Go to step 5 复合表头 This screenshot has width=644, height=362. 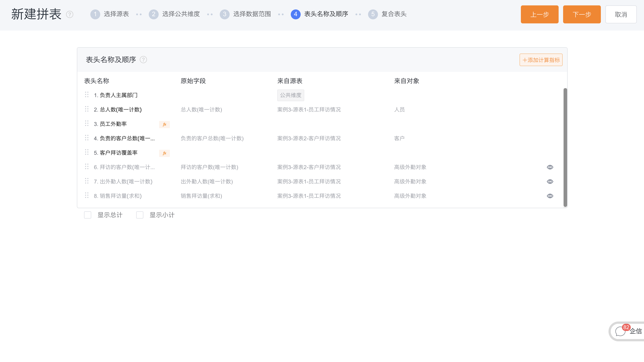[387, 14]
